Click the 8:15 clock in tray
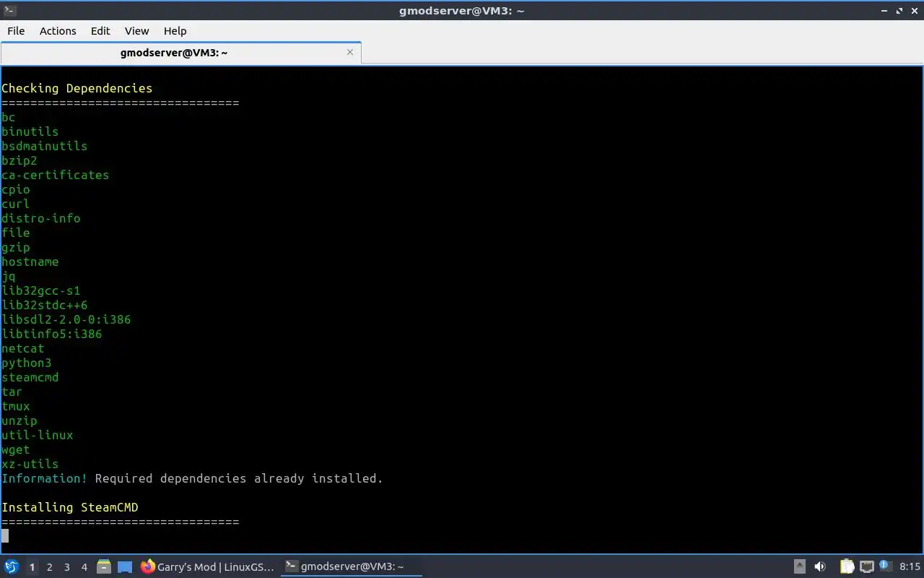924x578 pixels. 910,566
